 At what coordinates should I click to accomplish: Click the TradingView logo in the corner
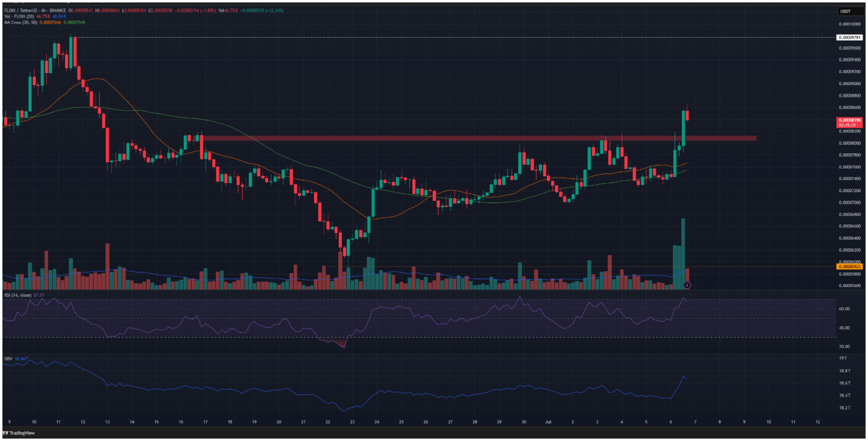(x=19, y=433)
